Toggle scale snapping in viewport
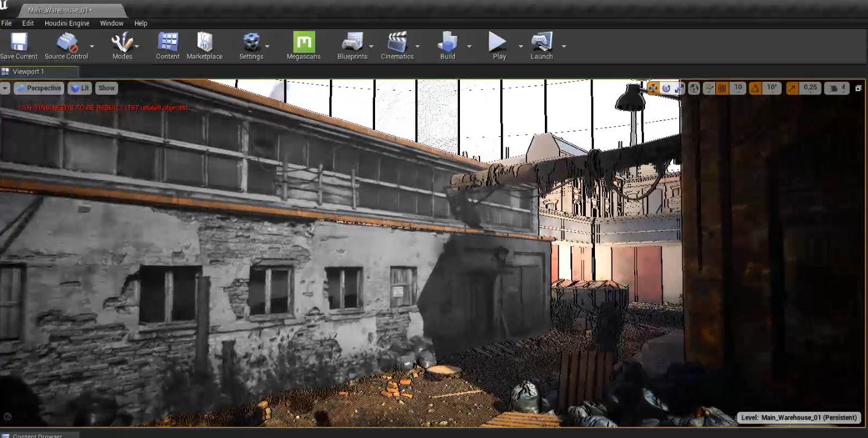The height and width of the screenshot is (438, 868). click(792, 89)
